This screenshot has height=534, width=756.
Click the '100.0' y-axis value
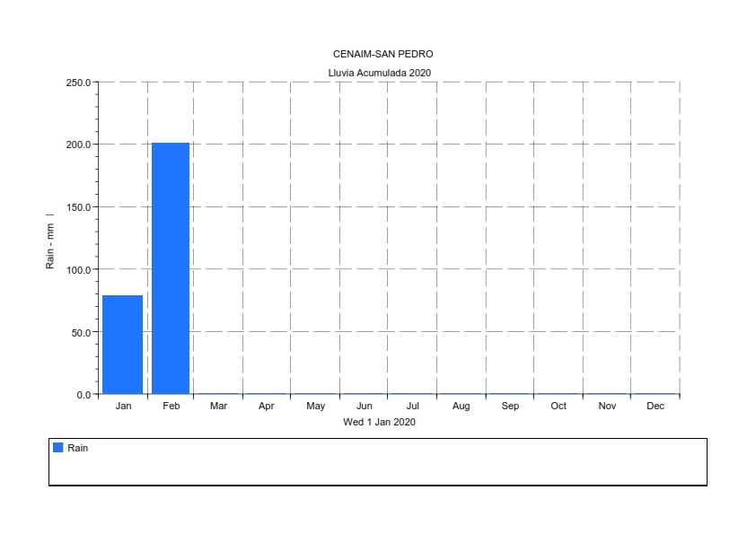pyautogui.click(x=79, y=270)
